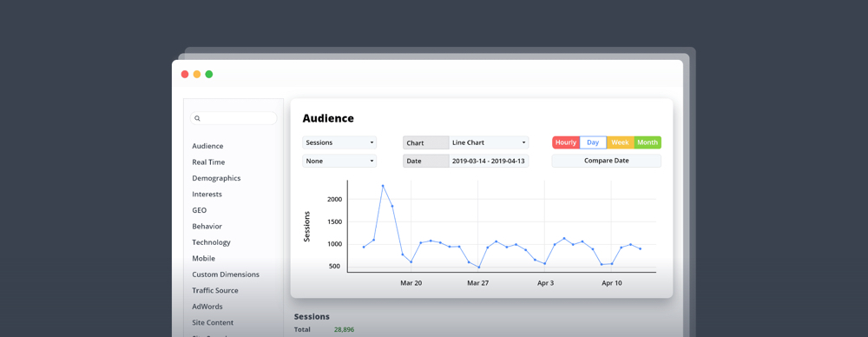The height and width of the screenshot is (337, 868).
Task: Open the AdWords section
Action: 207,307
